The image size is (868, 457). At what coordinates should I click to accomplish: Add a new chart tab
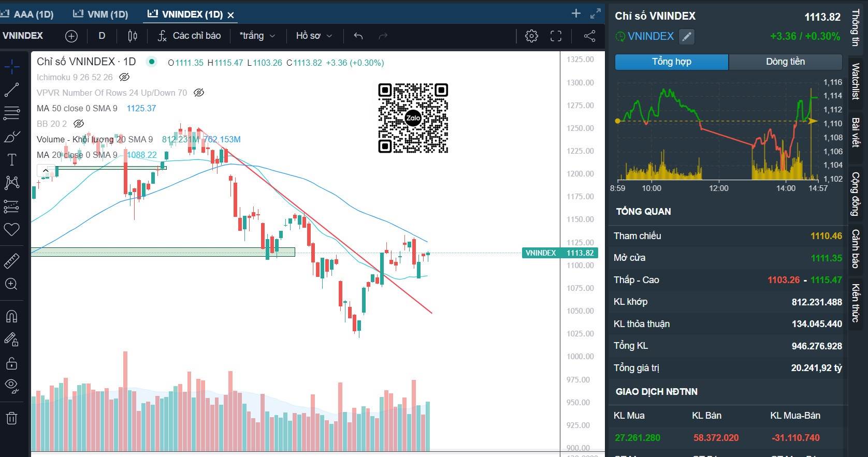coord(576,13)
